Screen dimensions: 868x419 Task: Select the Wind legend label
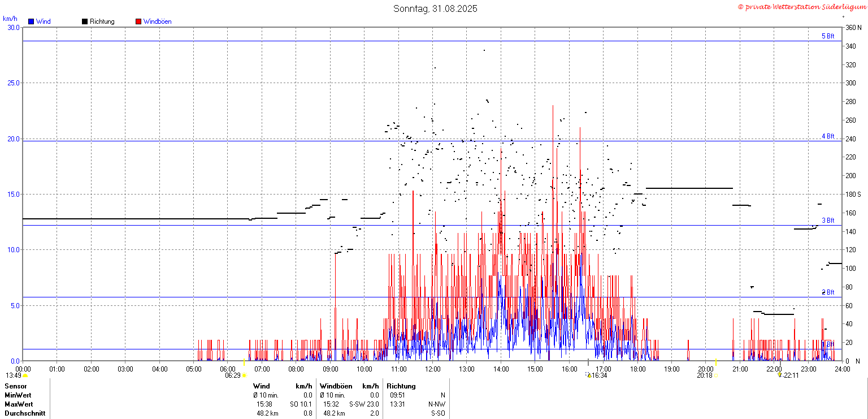43,21
